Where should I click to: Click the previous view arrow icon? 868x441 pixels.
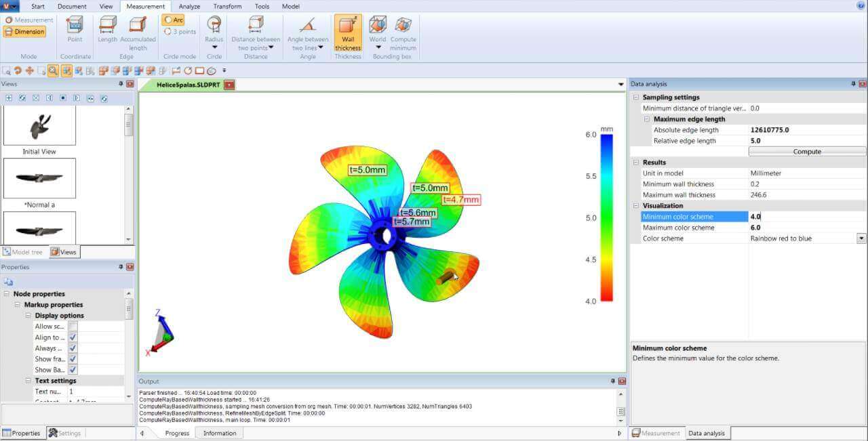[x=50, y=98]
